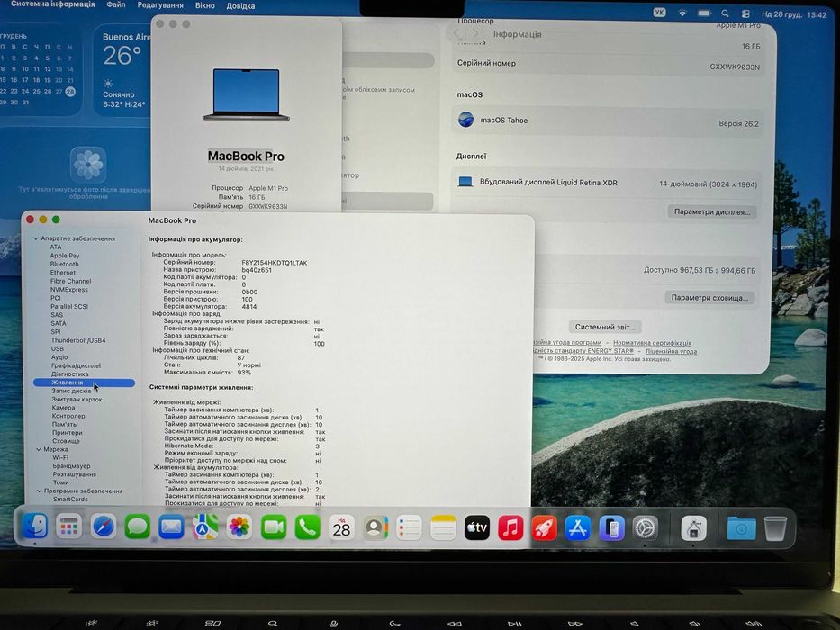Open the Редагування menu
The height and width of the screenshot is (630, 840).
160,5
